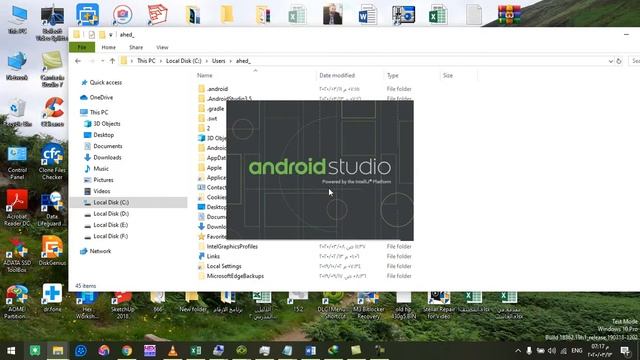Refresh the current folder
The height and width of the screenshot is (360, 640).
[619, 61]
